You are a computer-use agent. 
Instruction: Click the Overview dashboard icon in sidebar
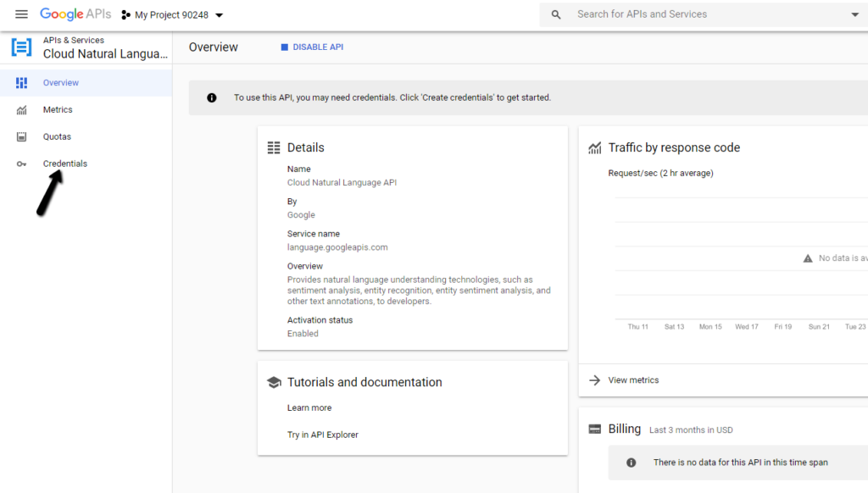[x=21, y=82]
